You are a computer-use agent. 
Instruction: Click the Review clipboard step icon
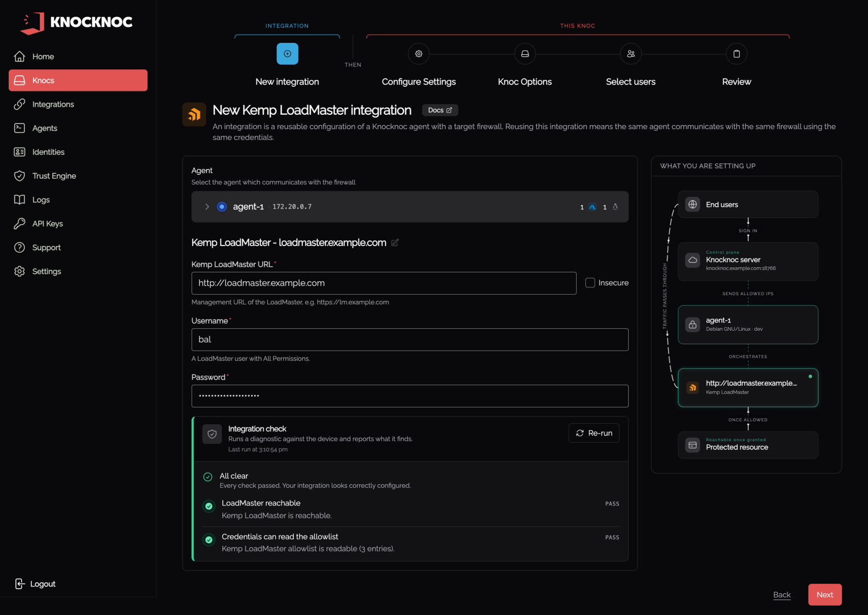pos(737,54)
